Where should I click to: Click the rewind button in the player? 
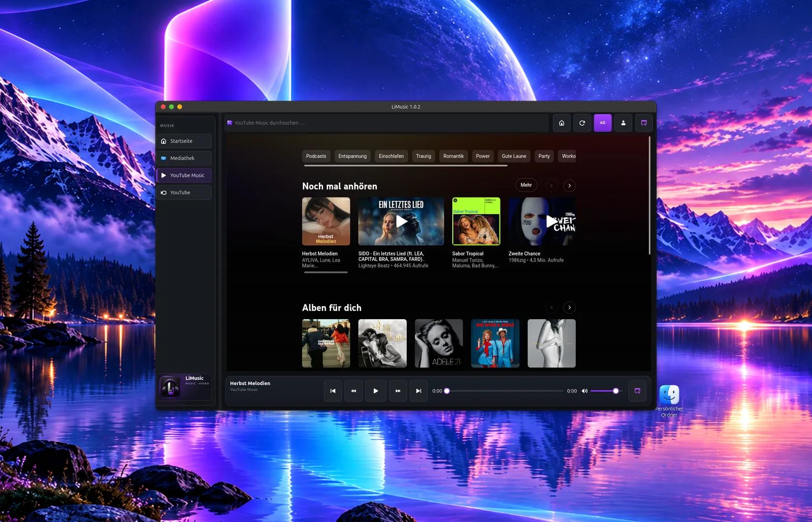pyautogui.click(x=353, y=391)
